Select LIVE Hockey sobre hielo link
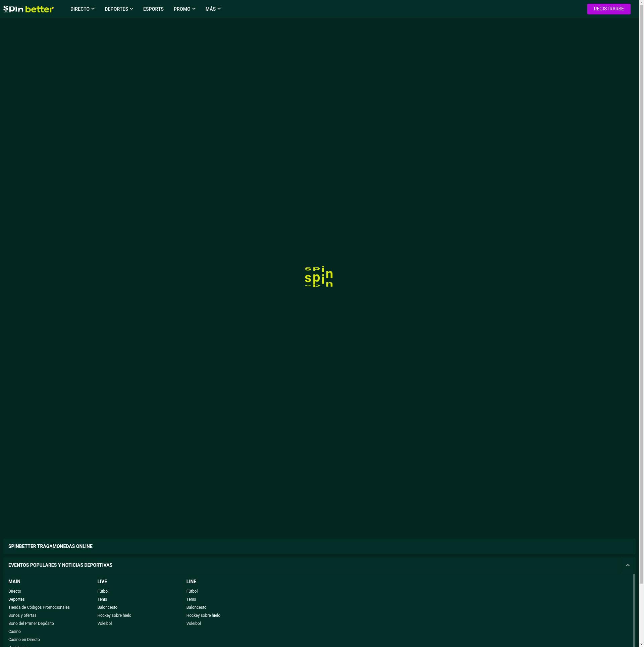This screenshot has height=647, width=644. [x=114, y=615]
